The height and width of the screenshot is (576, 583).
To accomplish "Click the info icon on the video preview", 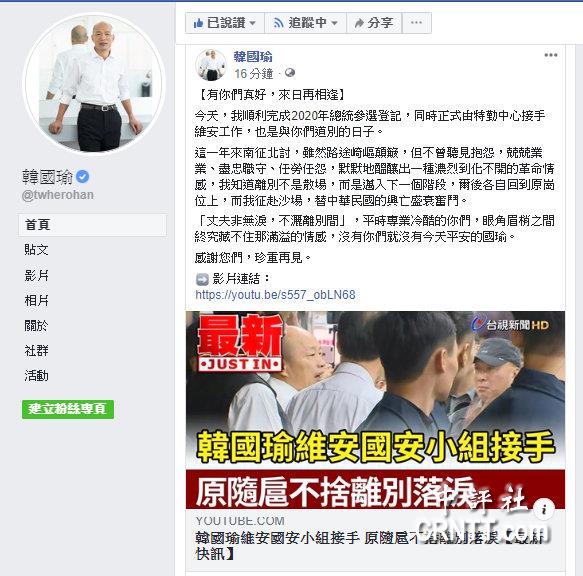I will tap(544, 508).
